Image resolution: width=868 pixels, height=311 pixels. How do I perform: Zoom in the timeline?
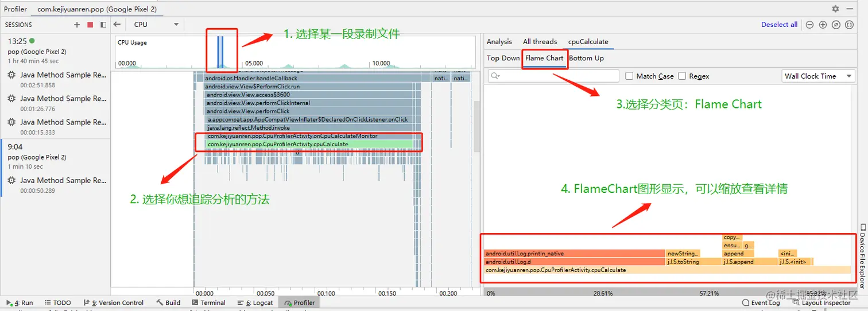click(x=823, y=25)
